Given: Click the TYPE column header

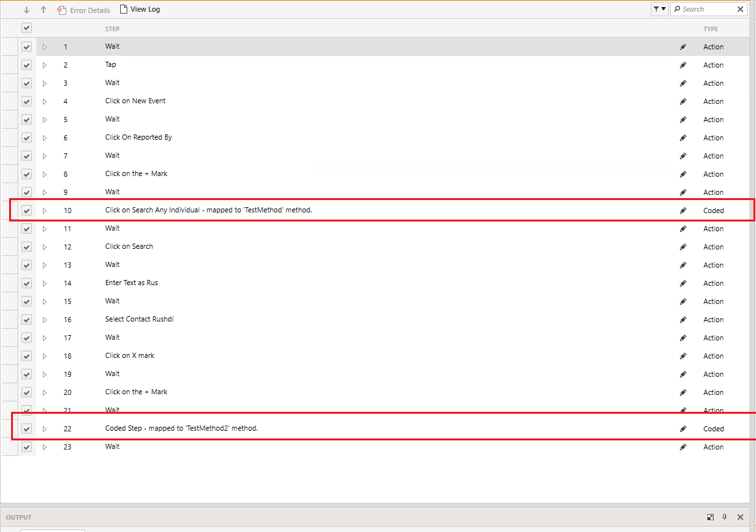Looking at the screenshot, I should [x=711, y=29].
